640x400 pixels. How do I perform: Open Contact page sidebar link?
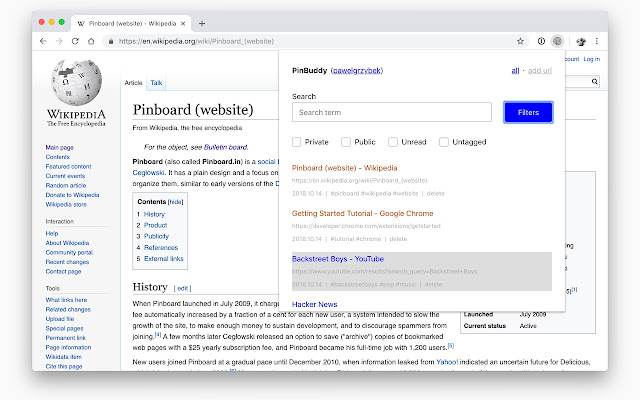[x=63, y=271]
